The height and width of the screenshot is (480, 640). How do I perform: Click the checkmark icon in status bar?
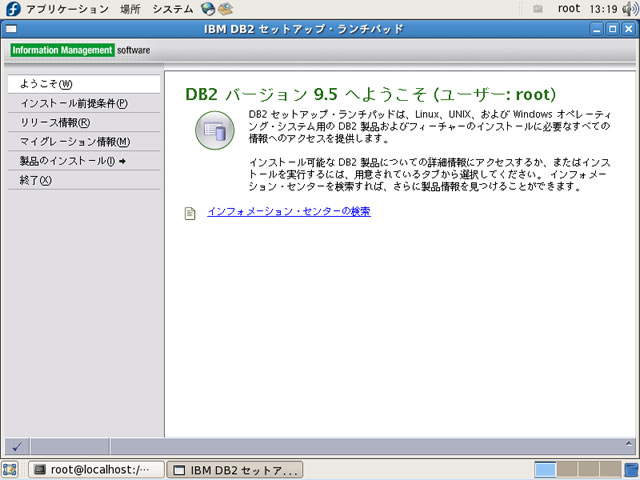tap(17, 446)
